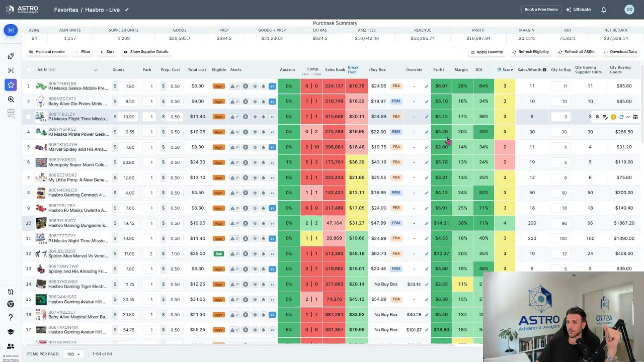
Task: Click the Astro logo
Action: point(21,10)
